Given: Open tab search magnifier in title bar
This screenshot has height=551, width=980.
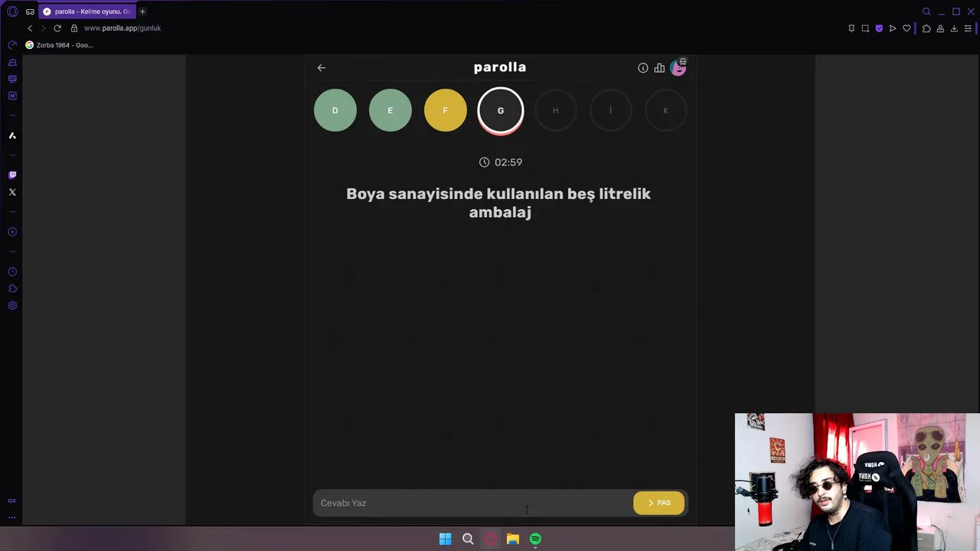Looking at the screenshot, I should tap(926, 11).
